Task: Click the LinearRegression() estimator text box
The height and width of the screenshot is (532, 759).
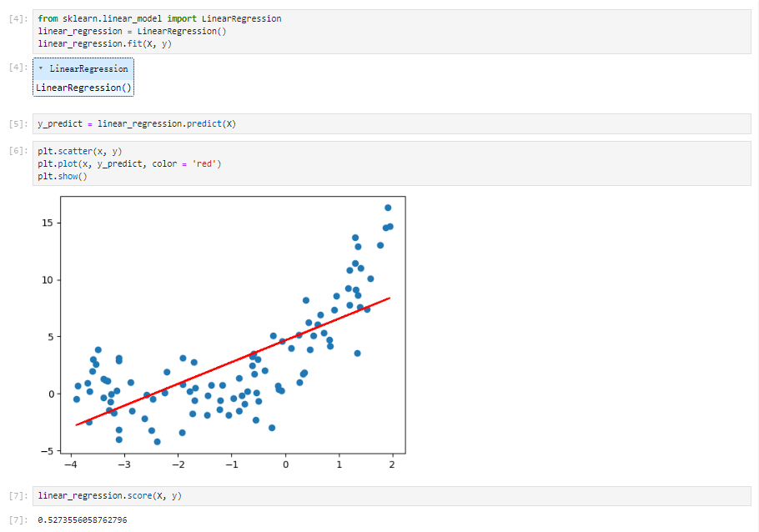Action: [x=83, y=88]
